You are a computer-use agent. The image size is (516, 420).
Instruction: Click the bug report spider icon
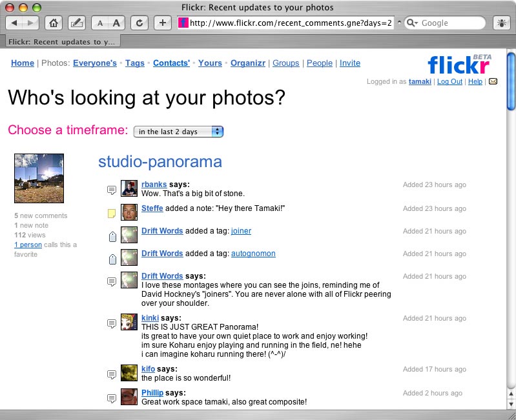click(x=501, y=23)
